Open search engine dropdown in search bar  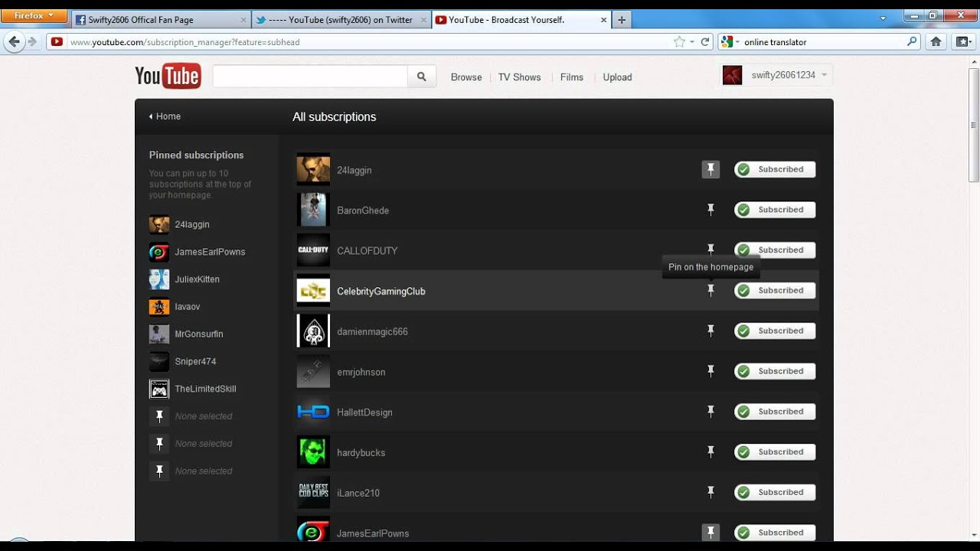tap(730, 42)
